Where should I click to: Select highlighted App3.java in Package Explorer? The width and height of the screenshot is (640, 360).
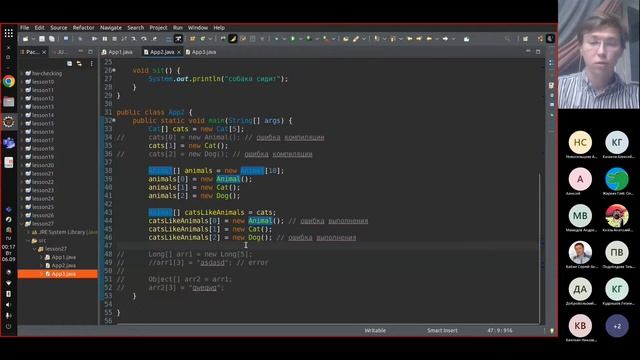[58, 274]
